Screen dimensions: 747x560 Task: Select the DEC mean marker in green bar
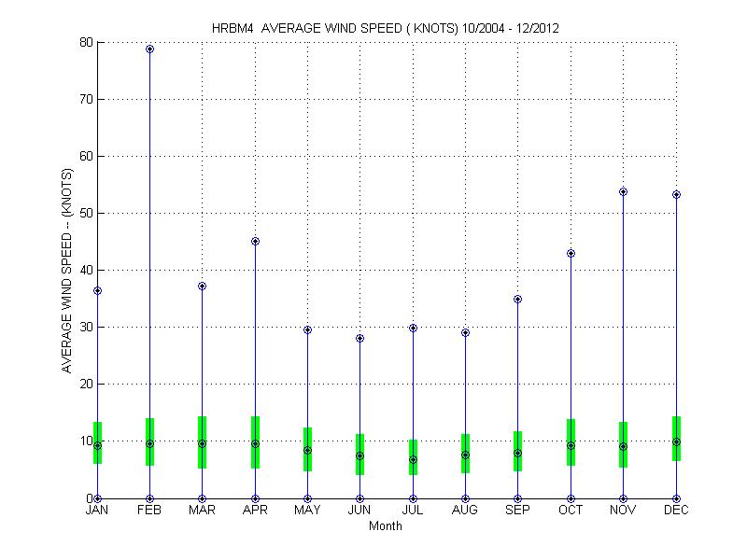tap(676, 441)
